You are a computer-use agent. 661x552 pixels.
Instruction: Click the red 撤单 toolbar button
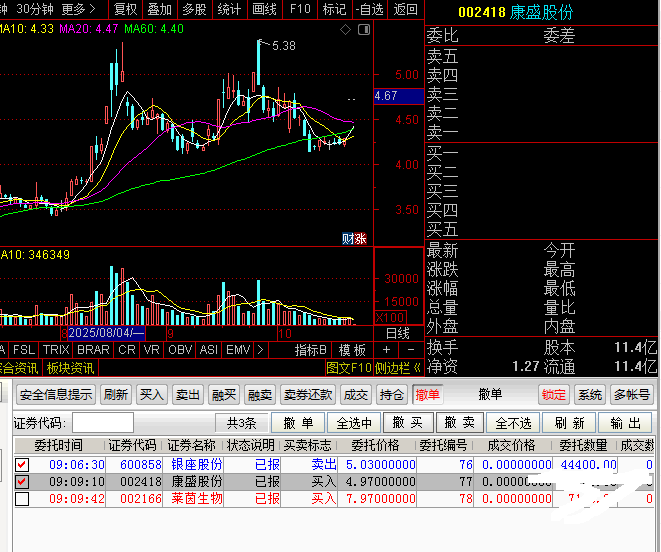click(x=427, y=395)
